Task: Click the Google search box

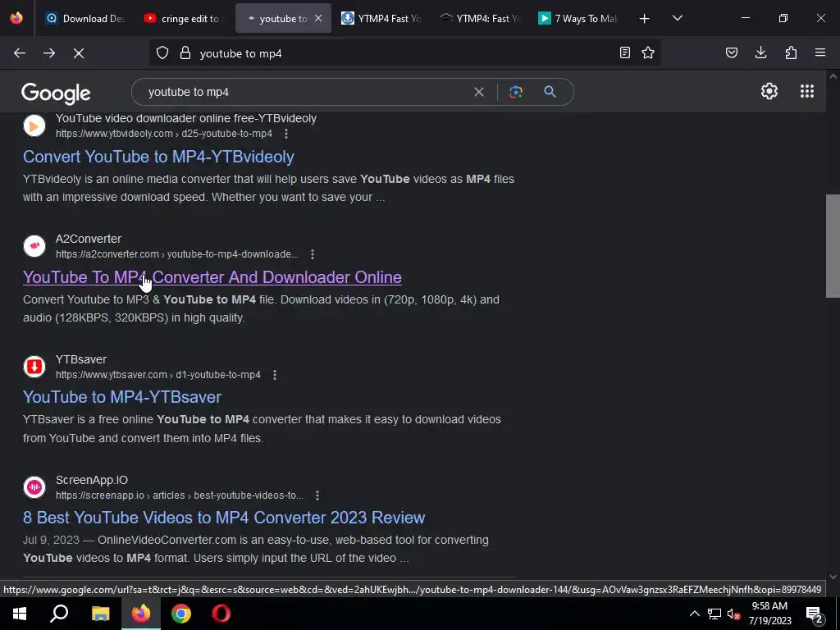Action: pyautogui.click(x=353, y=92)
